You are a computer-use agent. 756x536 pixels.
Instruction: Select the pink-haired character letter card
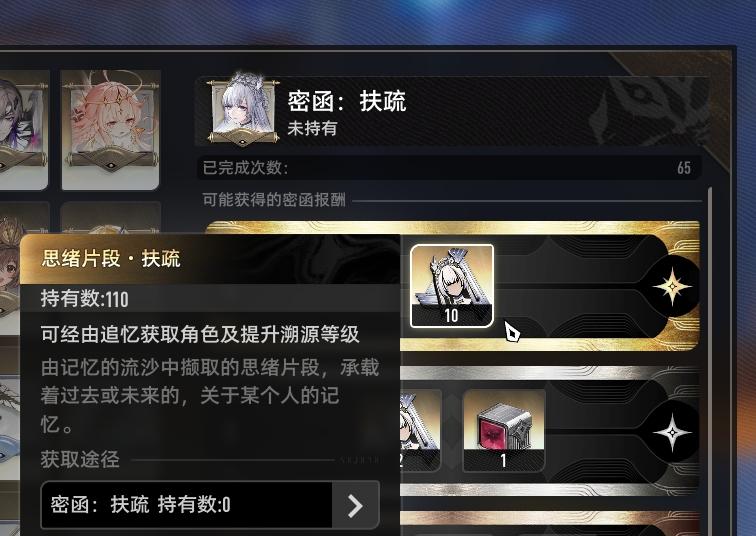click(111, 130)
